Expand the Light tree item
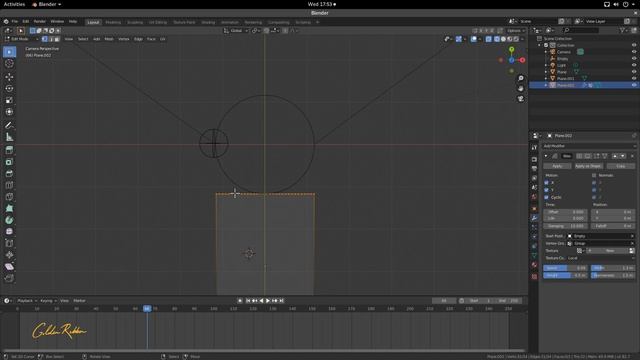 pos(546,65)
